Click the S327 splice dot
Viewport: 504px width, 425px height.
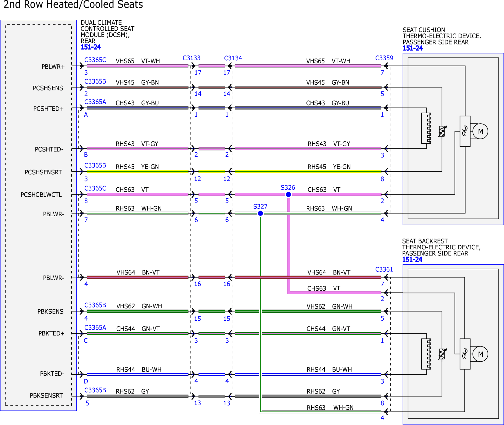point(261,213)
